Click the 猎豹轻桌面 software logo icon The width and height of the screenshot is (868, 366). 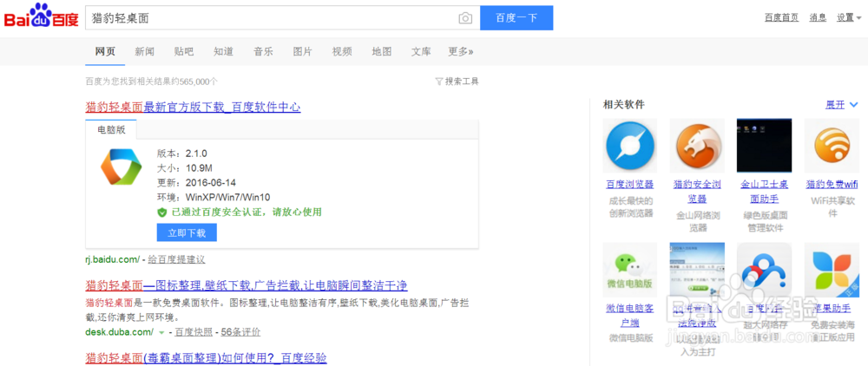(x=122, y=167)
